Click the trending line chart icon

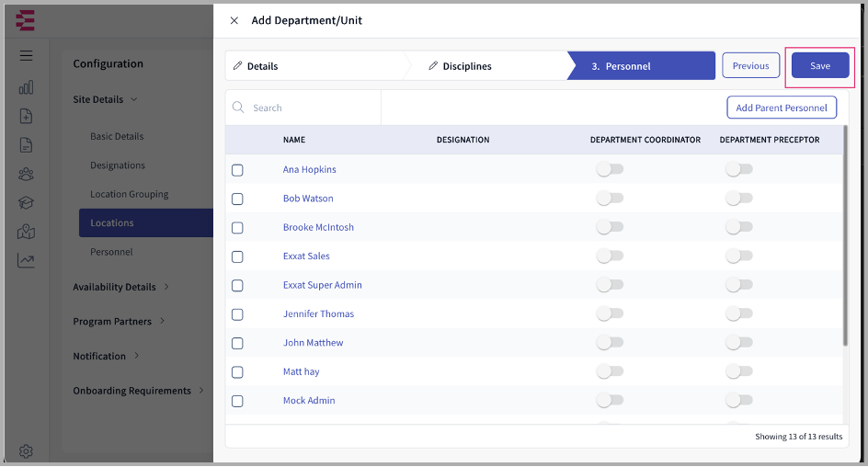(26, 261)
